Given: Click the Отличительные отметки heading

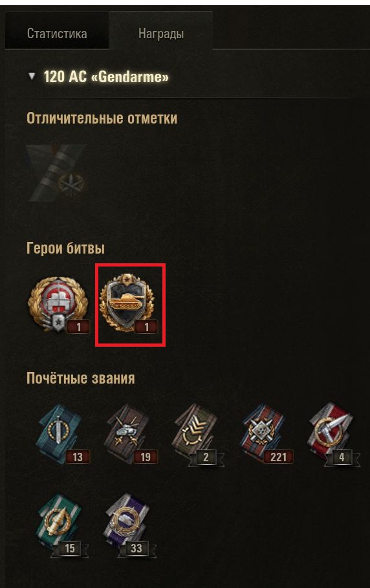Looking at the screenshot, I should (102, 118).
